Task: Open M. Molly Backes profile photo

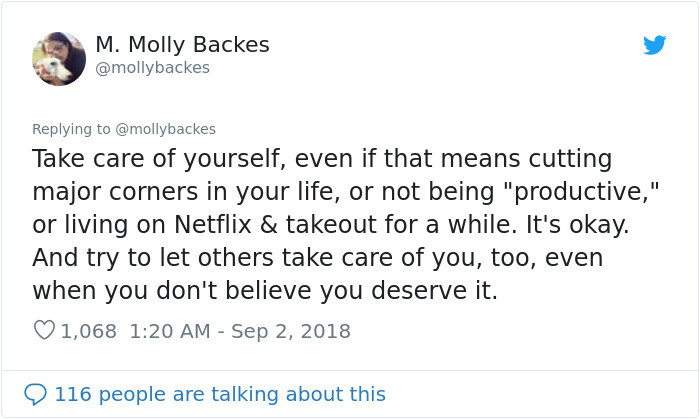Action: click(59, 58)
